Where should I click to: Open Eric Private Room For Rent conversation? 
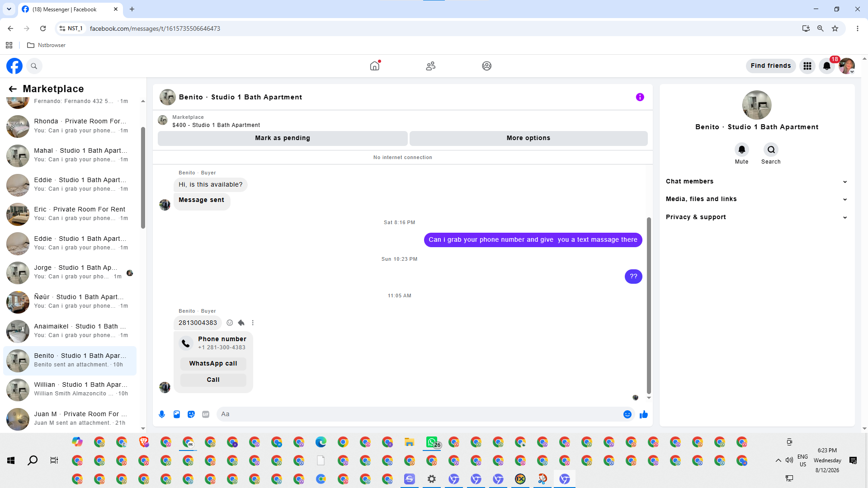(70, 214)
